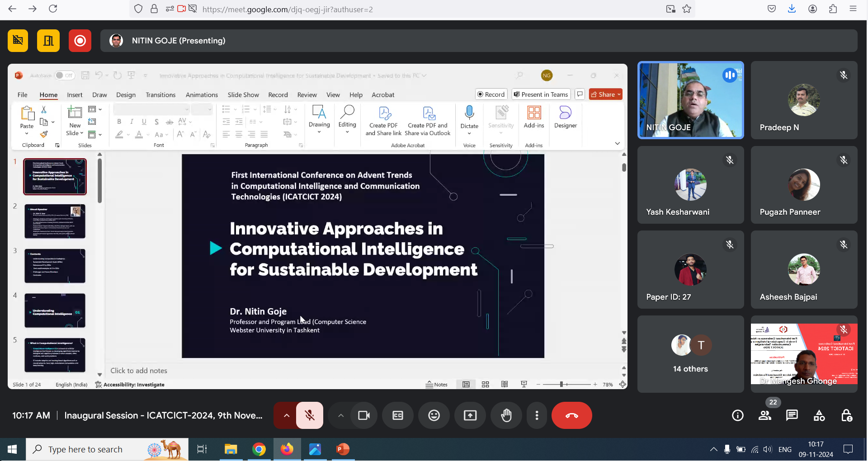The height and width of the screenshot is (461, 868).
Task: Click the red recording extension button
Action: click(80, 41)
